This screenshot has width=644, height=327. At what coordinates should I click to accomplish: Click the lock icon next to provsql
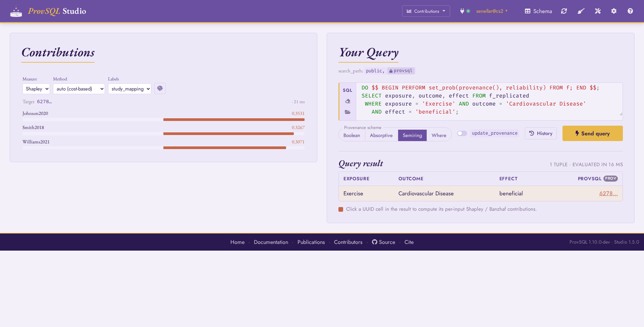click(x=391, y=71)
